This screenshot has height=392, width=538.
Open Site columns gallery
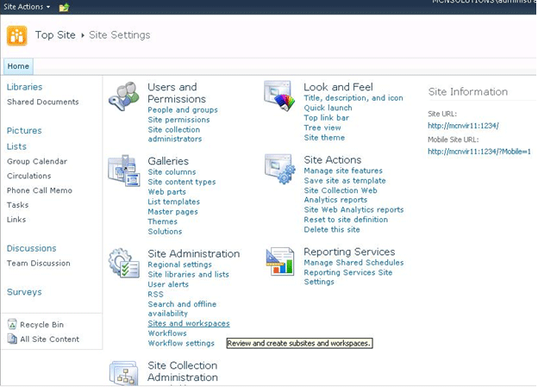pos(172,172)
